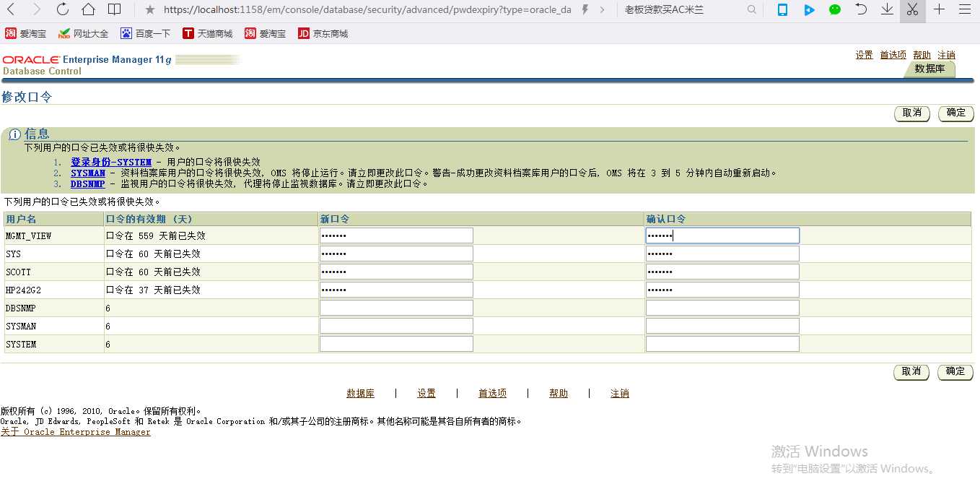Viewport: 980px width, 484px height.
Task: Focus confirm password field for HP242G2
Action: (722, 290)
